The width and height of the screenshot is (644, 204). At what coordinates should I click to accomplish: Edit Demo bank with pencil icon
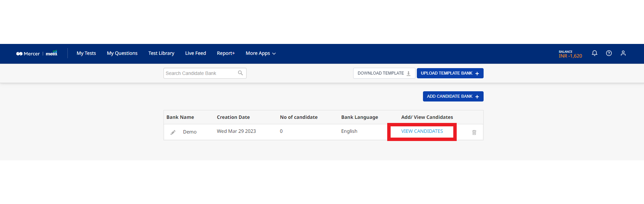[x=173, y=132]
